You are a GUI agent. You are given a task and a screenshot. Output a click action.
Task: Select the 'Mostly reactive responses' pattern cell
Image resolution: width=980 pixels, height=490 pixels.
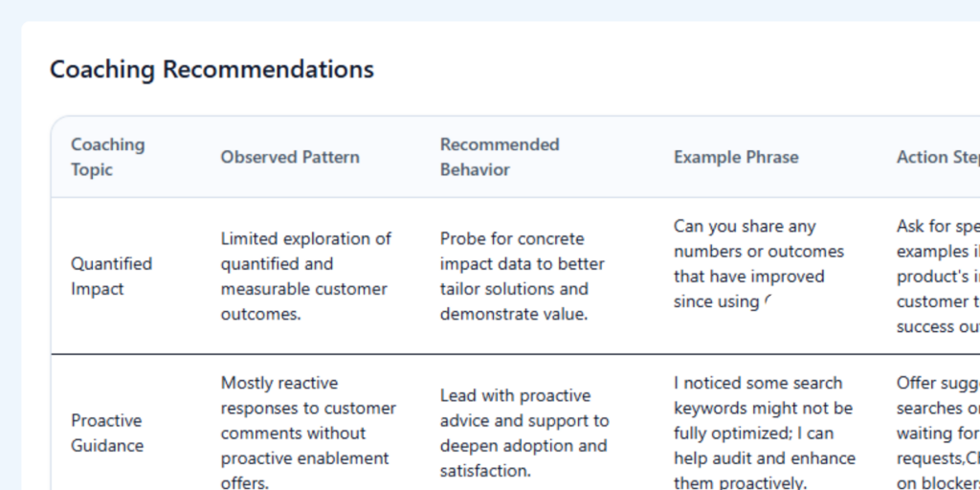pos(308,432)
